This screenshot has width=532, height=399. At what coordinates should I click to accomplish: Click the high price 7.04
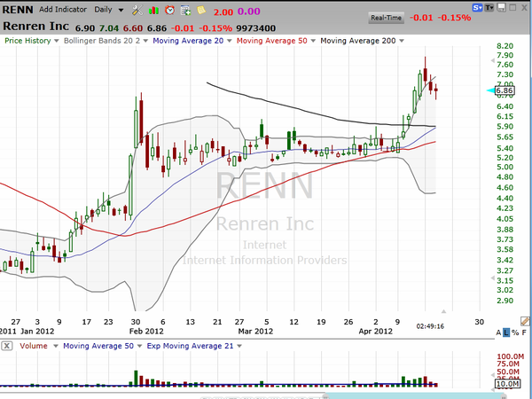(109, 28)
